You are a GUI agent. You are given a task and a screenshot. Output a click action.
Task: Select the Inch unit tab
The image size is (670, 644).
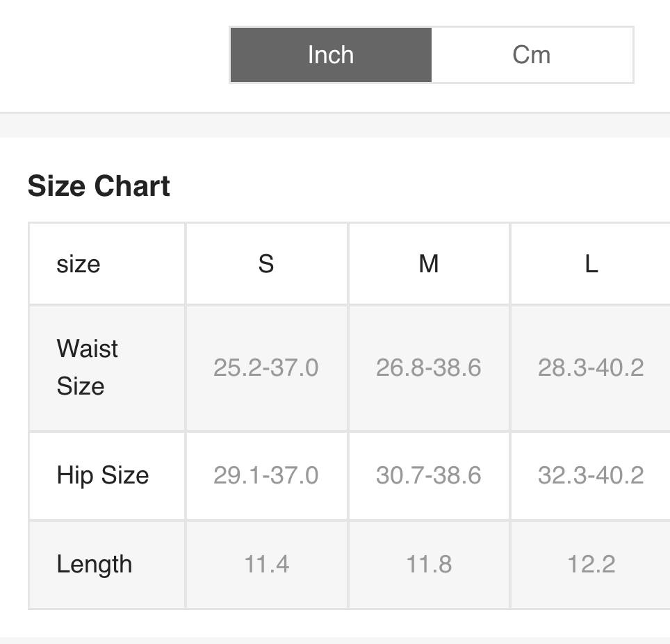[x=330, y=55]
